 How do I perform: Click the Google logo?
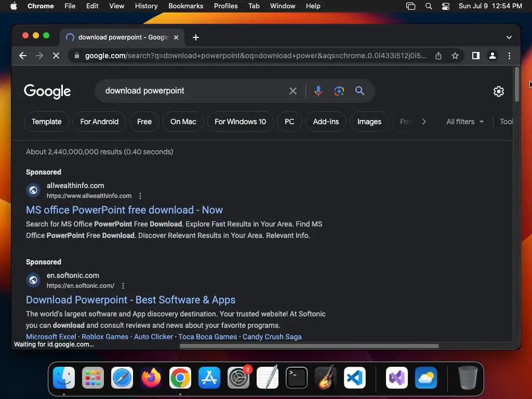coord(47,91)
